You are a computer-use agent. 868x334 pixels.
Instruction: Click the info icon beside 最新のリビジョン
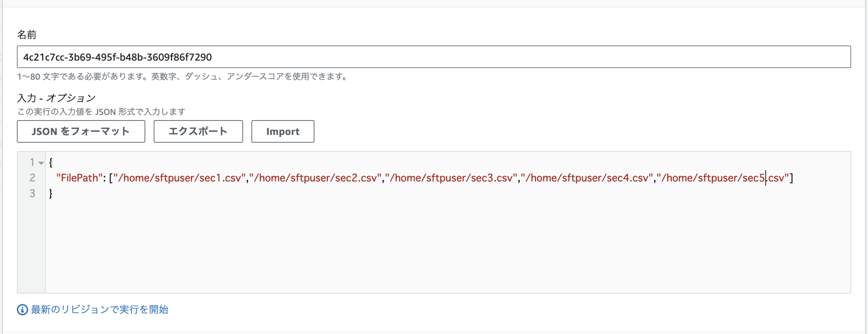pyautogui.click(x=22, y=310)
